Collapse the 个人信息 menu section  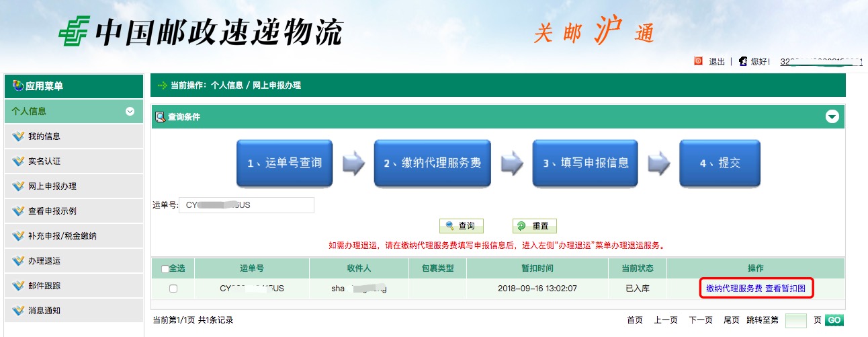(x=130, y=112)
